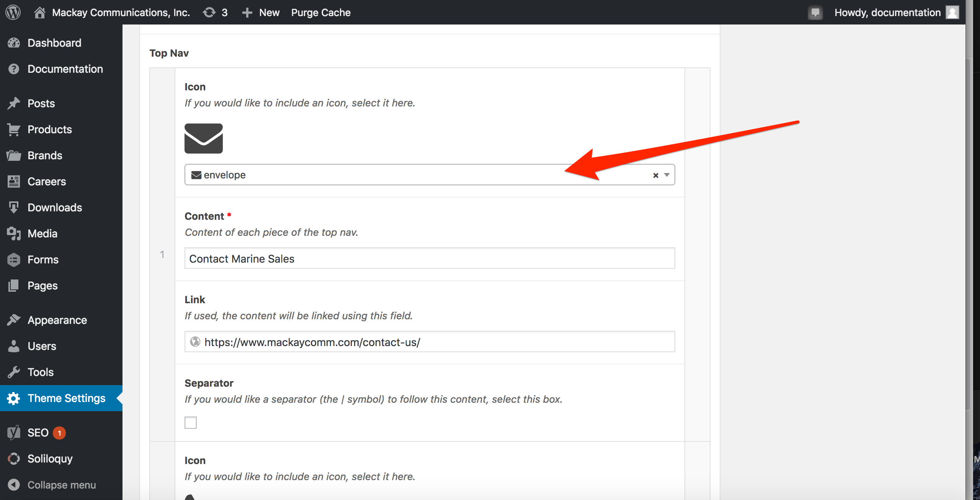Click the Users person icon

(14, 346)
